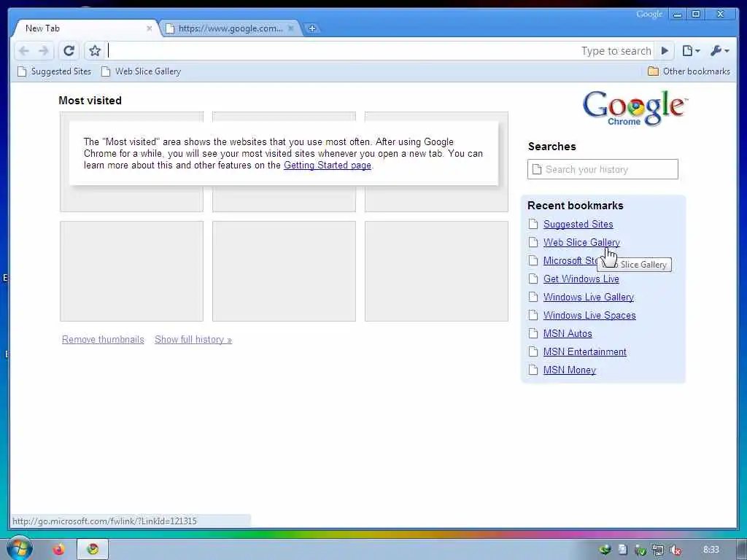Reload the page with the refresh icon
747x560 pixels.
(x=69, y=50)
